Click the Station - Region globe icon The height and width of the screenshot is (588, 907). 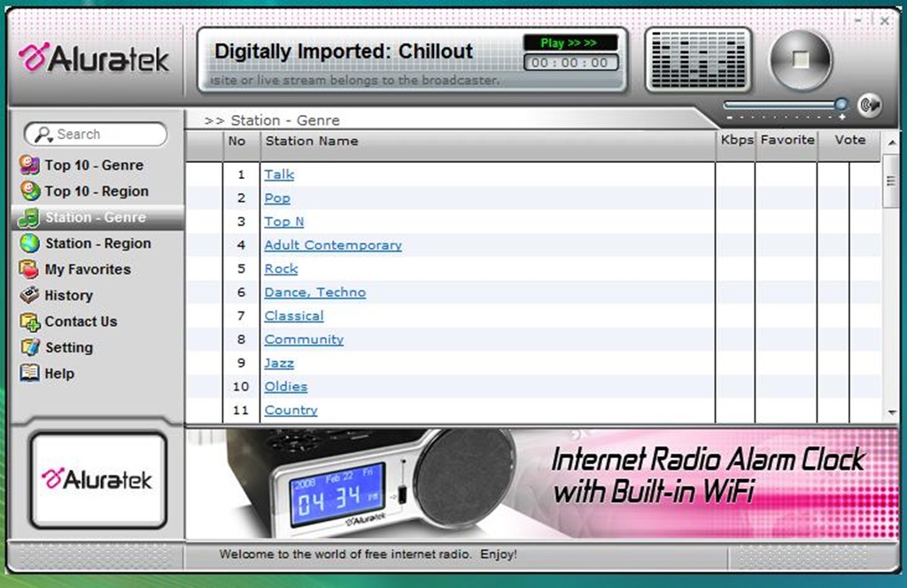pos(30,244)
